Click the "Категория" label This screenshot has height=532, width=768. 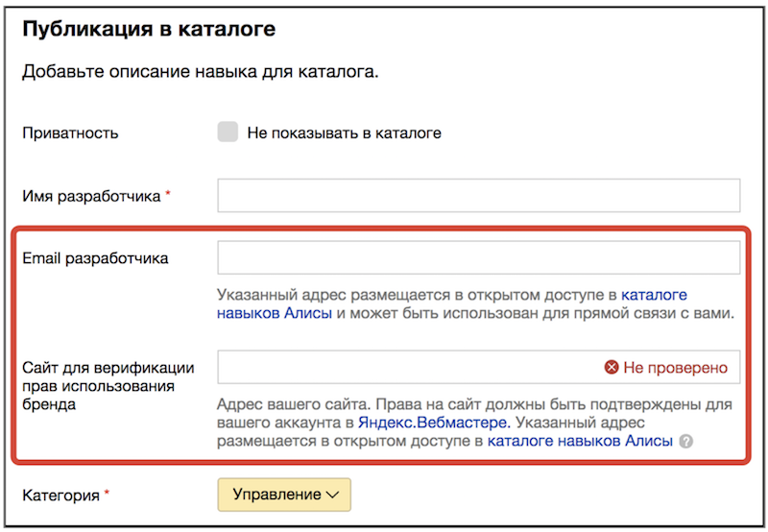click(x=60, y=496)
